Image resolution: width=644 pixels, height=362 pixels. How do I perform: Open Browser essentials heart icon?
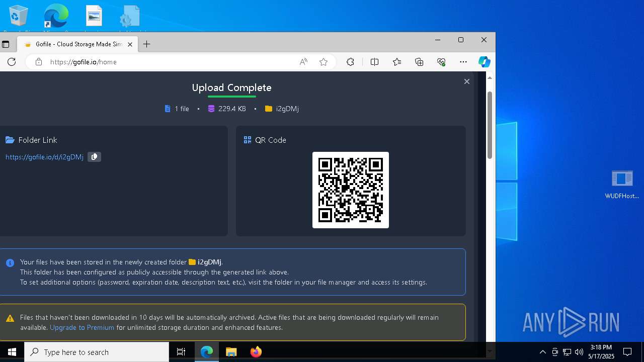click(x=441, y=62)
